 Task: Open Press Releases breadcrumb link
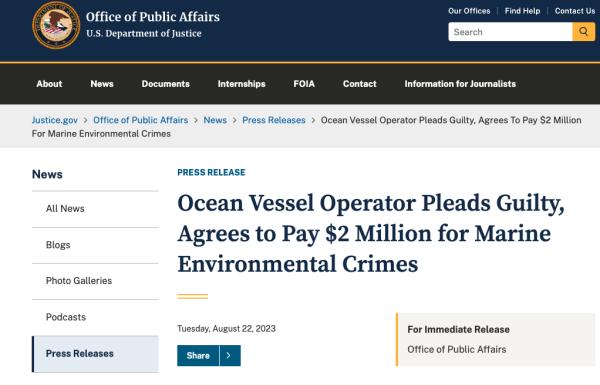click(274, 120)
